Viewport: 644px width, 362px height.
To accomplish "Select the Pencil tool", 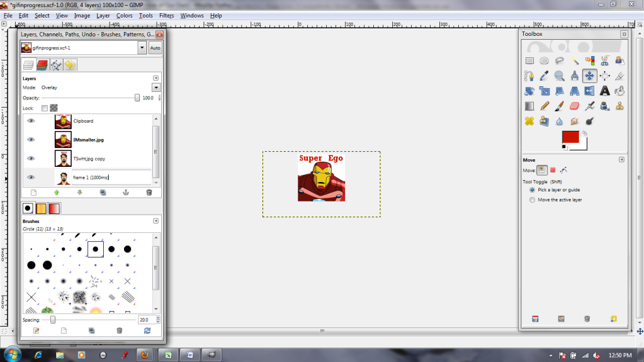I will tap(544, 106).
